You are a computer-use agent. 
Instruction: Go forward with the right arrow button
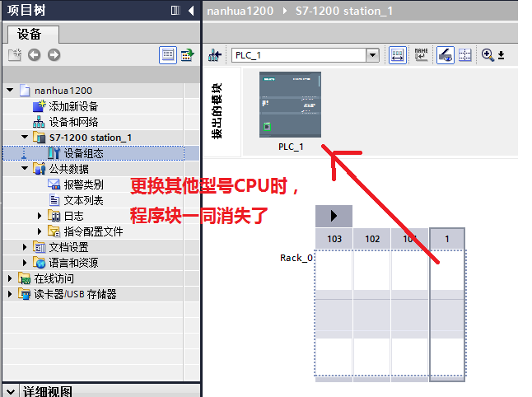coord(54,54)
